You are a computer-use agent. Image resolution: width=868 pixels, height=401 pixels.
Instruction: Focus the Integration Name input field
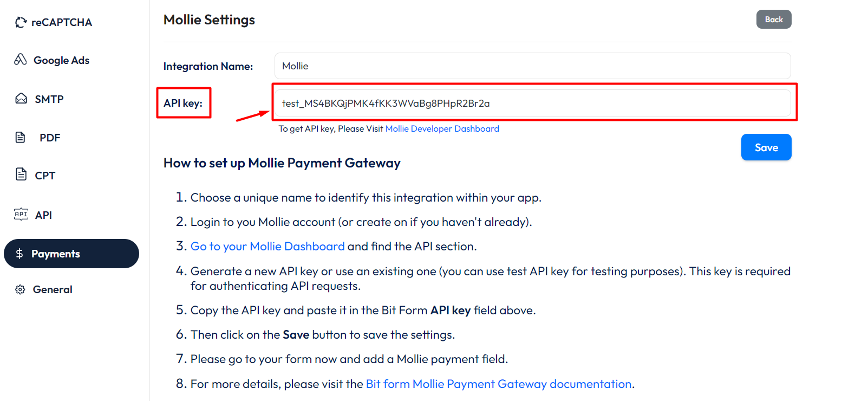click(x=532, y=66)
